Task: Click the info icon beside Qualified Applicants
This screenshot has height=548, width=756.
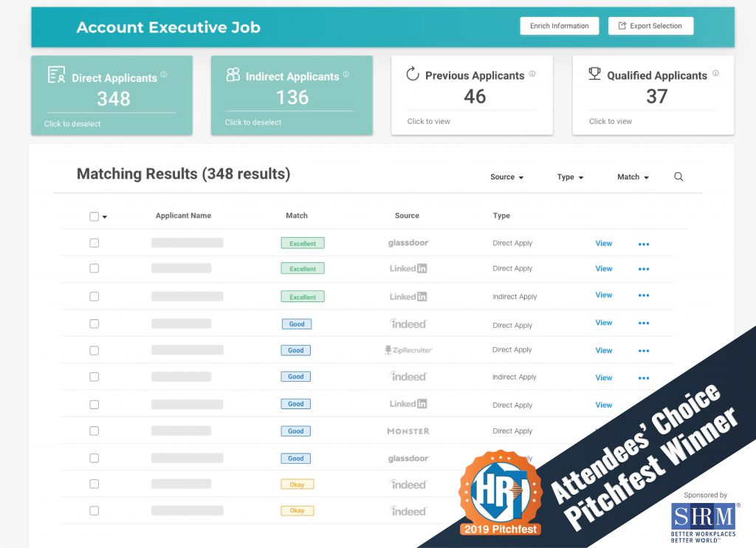Action: 715,73
